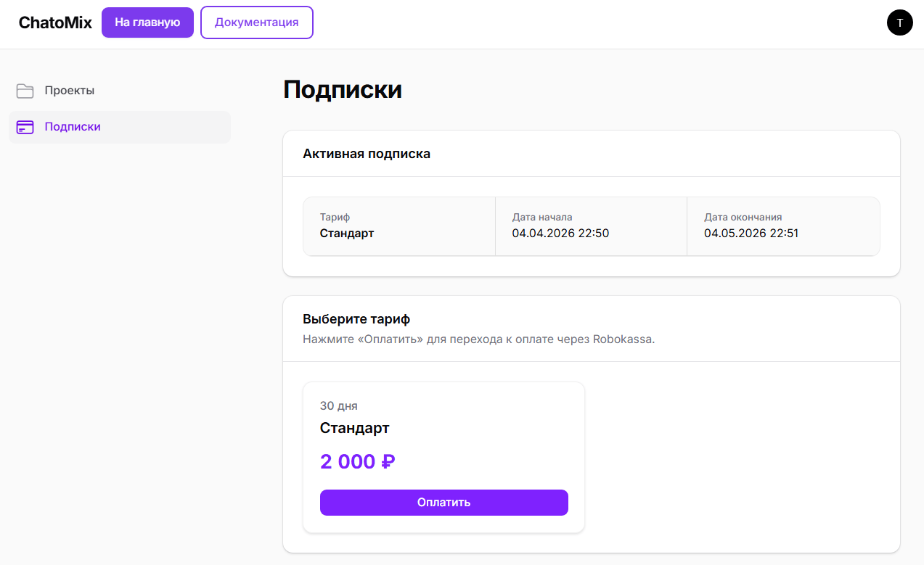Click the folder icon beside Проекты
Viewport: 924px width, 565px height.
25,90
